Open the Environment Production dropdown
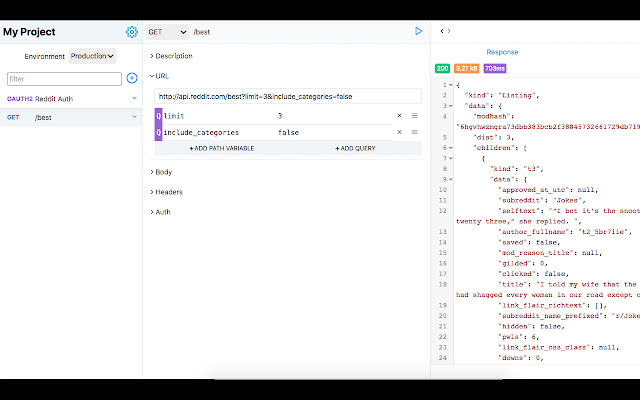 coord(93,56)
